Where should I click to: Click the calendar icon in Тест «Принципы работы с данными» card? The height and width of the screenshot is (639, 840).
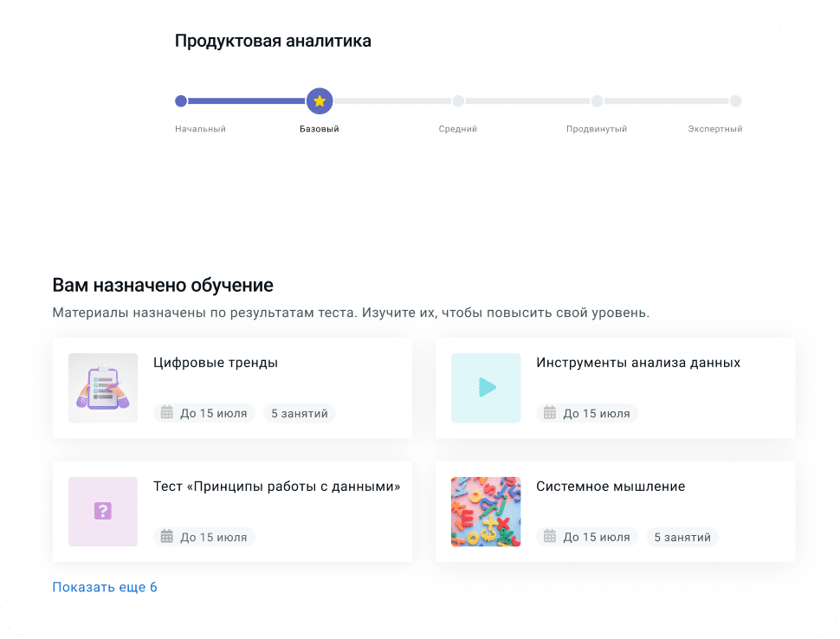click(166, 536)
